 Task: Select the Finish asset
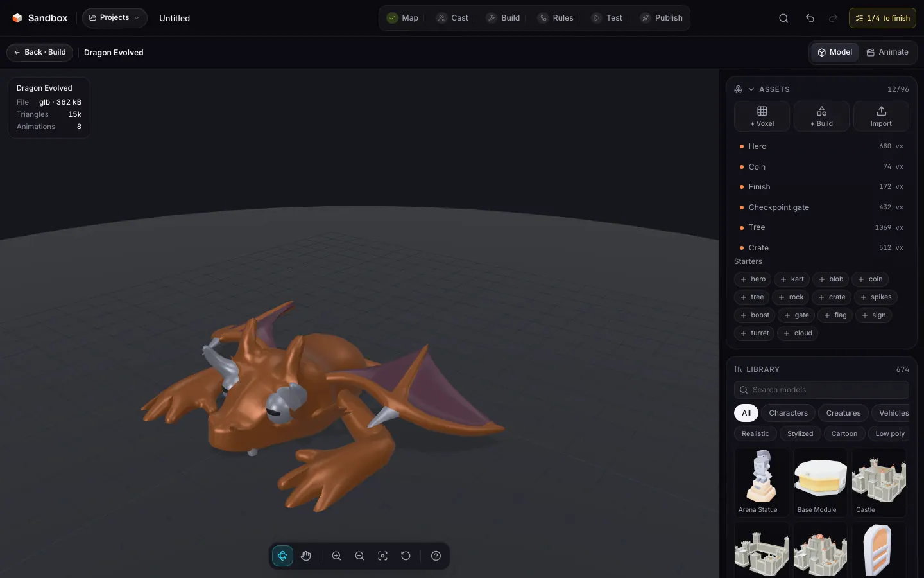[821, 187]
